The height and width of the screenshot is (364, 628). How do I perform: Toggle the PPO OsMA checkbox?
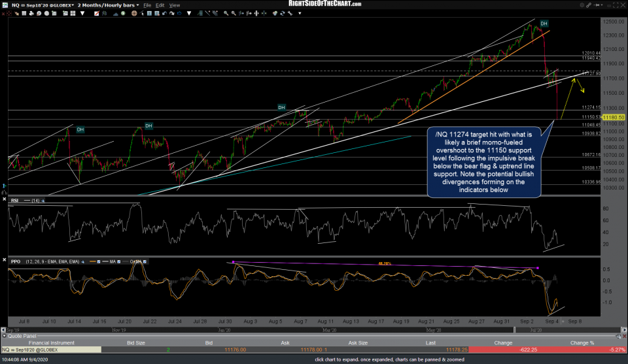pyautogui.click(x=145, y=261)
